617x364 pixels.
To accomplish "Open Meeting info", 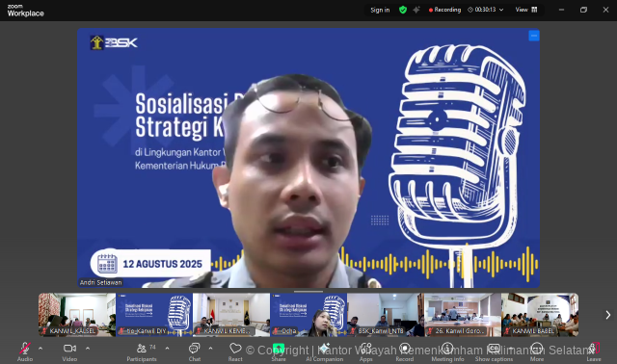I will point(447,349).
